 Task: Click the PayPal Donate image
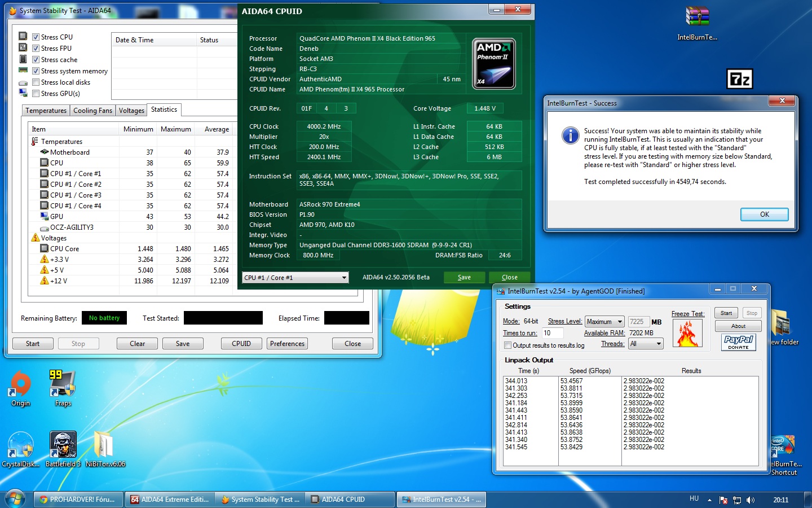click(x=738, y=342)
